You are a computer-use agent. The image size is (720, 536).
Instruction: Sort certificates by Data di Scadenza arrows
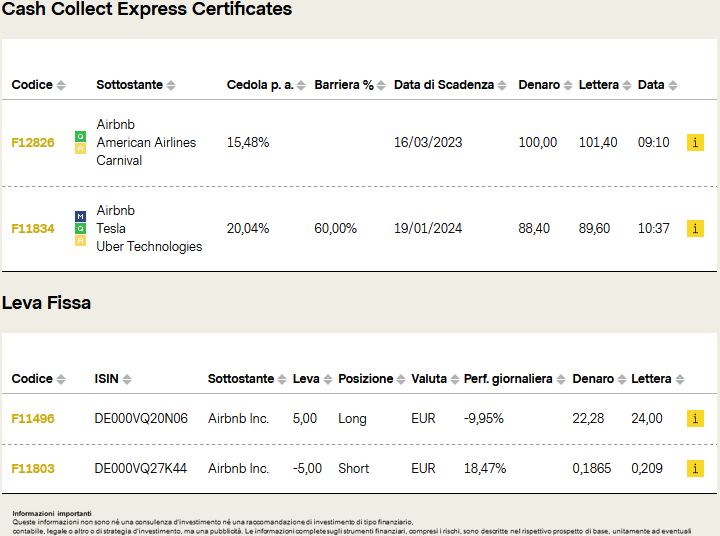502,85
